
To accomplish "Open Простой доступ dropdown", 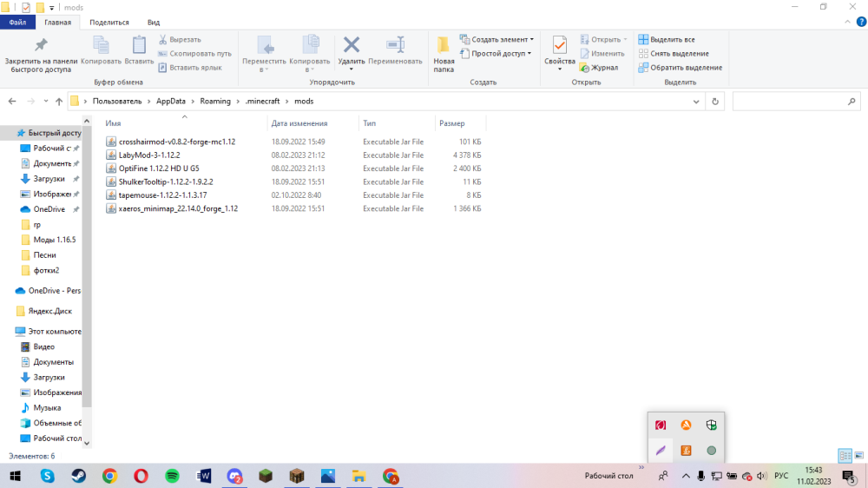I will point(496,54).
